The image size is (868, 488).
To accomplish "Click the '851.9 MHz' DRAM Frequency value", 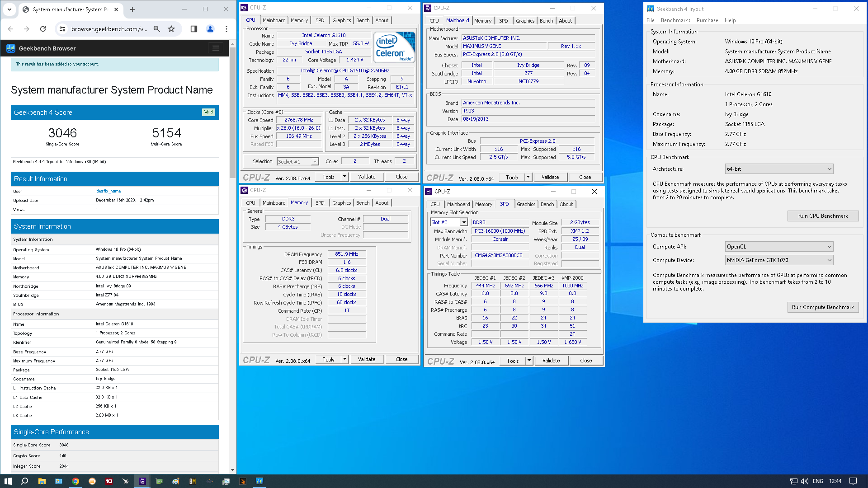I will [x=347, y=254].
